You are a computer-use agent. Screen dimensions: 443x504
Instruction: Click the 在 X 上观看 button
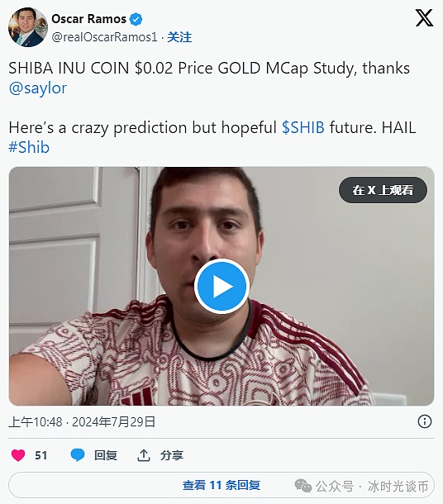[x=383, y=190]
